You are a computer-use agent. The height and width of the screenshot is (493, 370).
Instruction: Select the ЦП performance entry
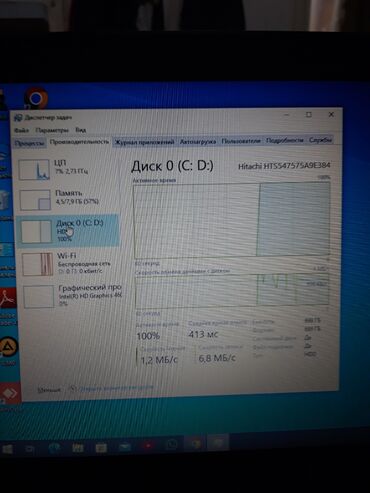click(68, 169)
